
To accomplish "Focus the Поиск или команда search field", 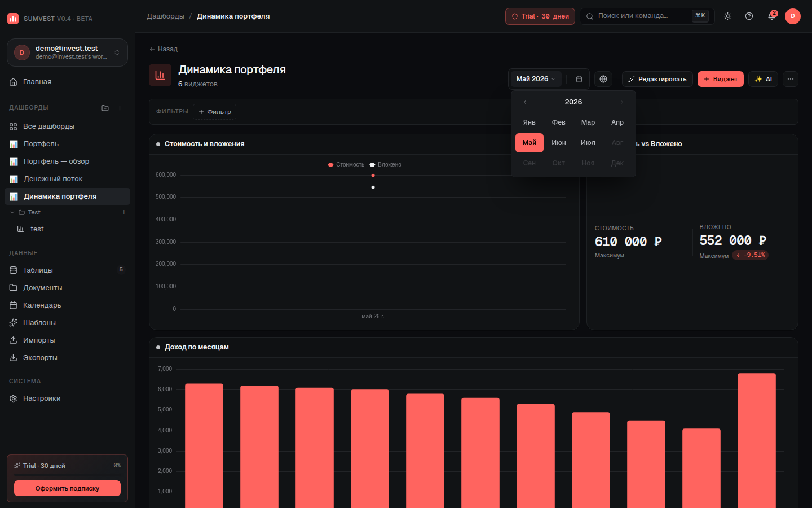I will 647,16.
